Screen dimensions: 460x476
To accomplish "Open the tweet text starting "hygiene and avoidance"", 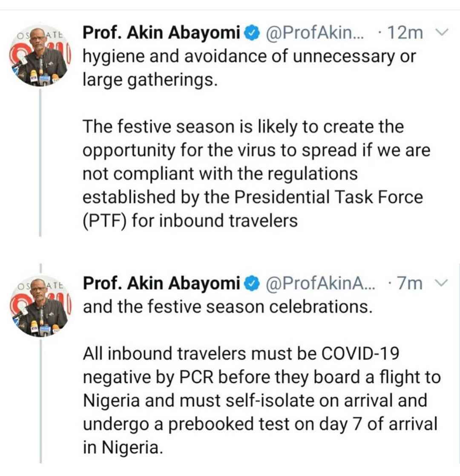I will pyautogui.click(x=248, y=68).
